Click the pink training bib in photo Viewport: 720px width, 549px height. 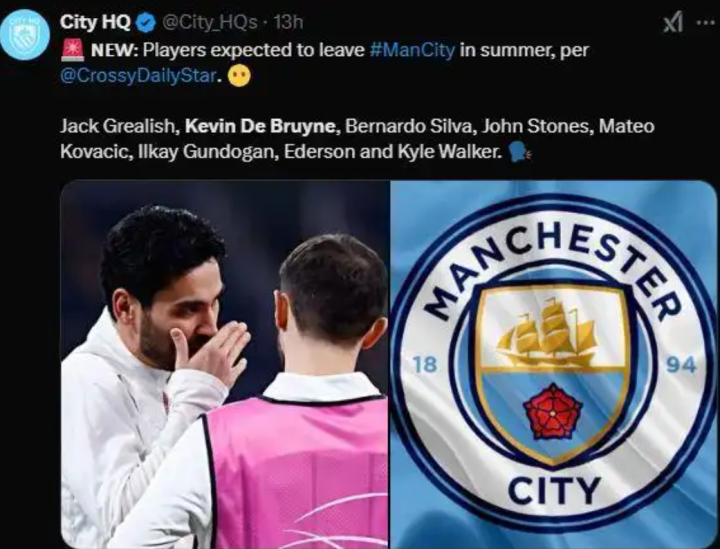point(296,473)
